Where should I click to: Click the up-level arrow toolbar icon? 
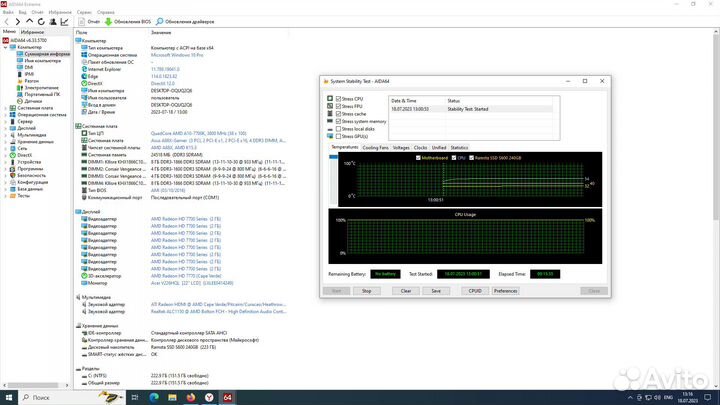[29, 22]
